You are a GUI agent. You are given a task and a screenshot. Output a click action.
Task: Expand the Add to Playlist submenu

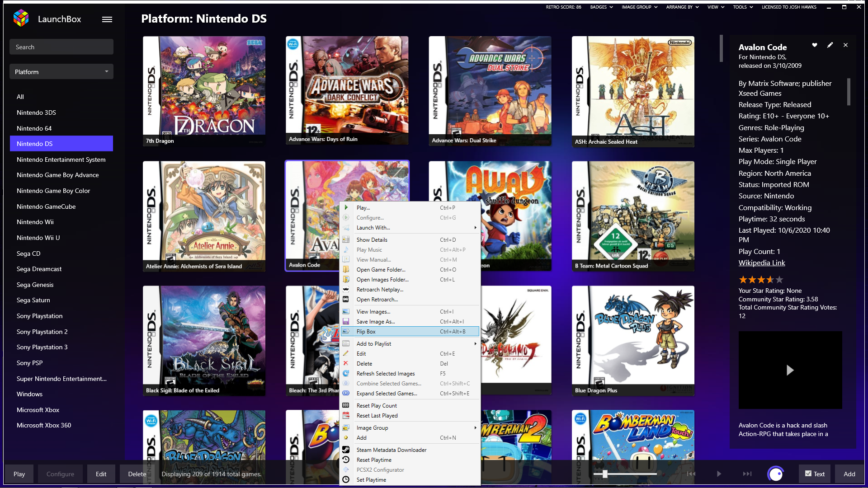(x=410, y=343)
